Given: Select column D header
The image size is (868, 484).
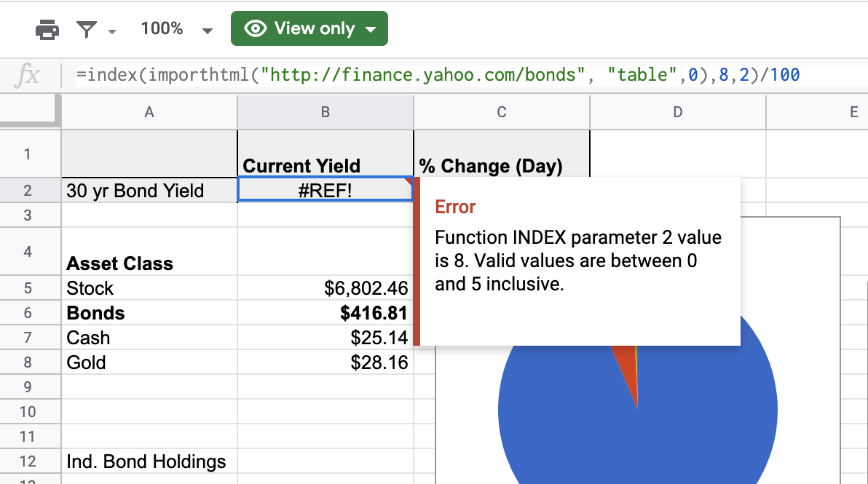Looking at the screenshot, I should point(678,112).
